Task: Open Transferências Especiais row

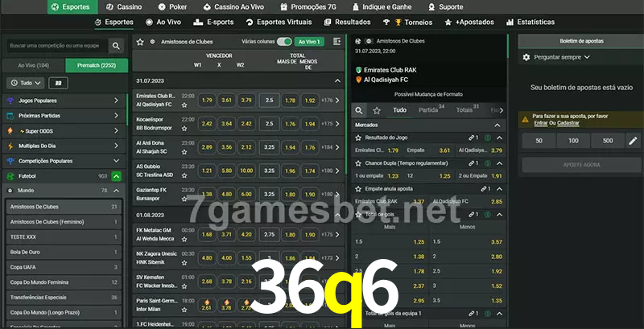Action: 64,298
